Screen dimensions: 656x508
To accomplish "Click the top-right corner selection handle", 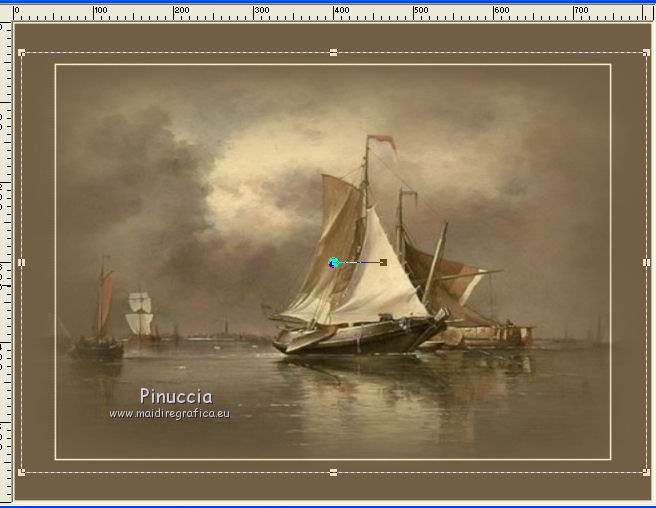I will [x=646, y=53].
